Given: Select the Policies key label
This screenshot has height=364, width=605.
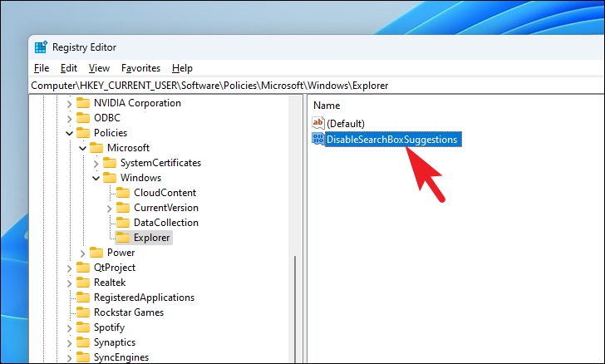Looking at the screenshot, I should (x=111, y=133).
